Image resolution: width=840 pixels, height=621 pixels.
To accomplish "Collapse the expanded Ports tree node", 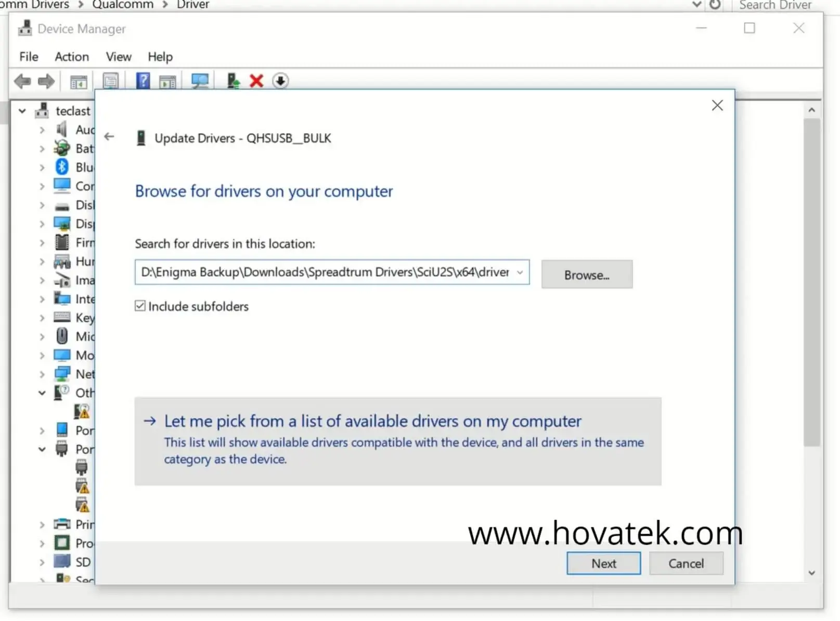I will coord(42,449).
